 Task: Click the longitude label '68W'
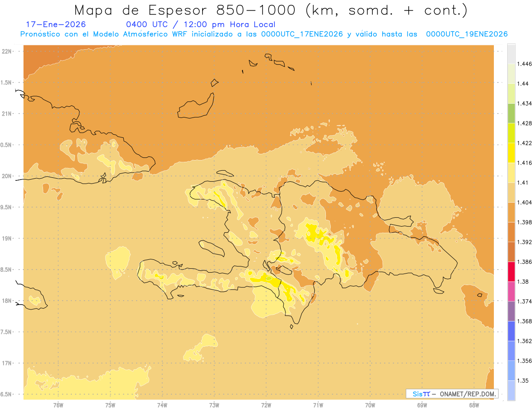point(474,405)
